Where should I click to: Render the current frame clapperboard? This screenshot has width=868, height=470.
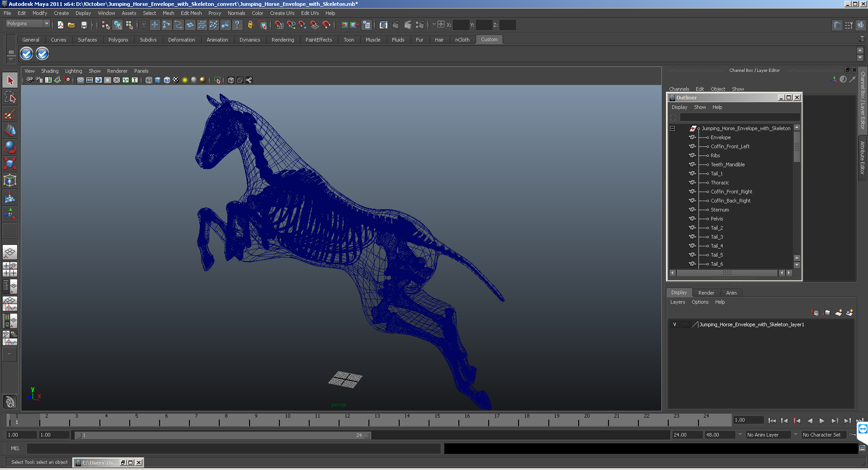[x=396, y=25]
